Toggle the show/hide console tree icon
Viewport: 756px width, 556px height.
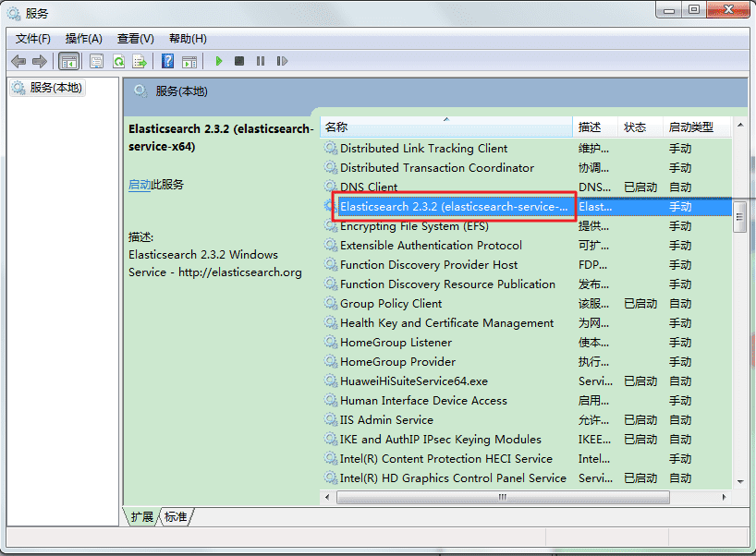68,61
